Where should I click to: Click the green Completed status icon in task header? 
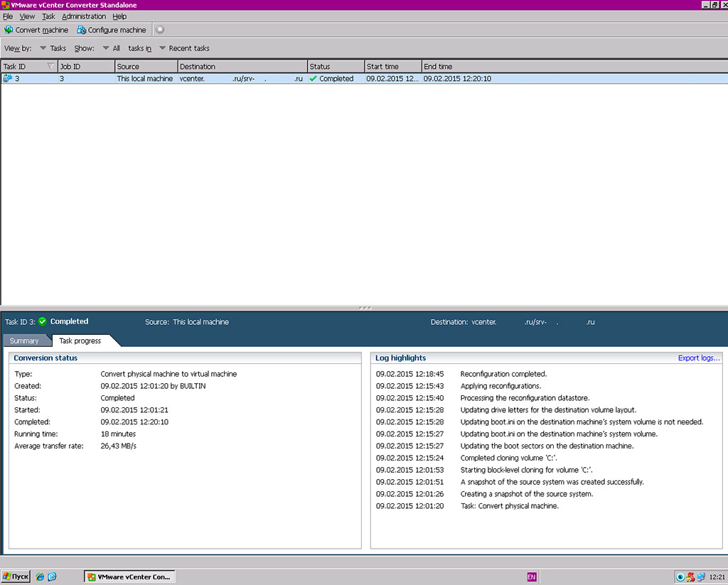pyautogui.click(x=42, y=321)
